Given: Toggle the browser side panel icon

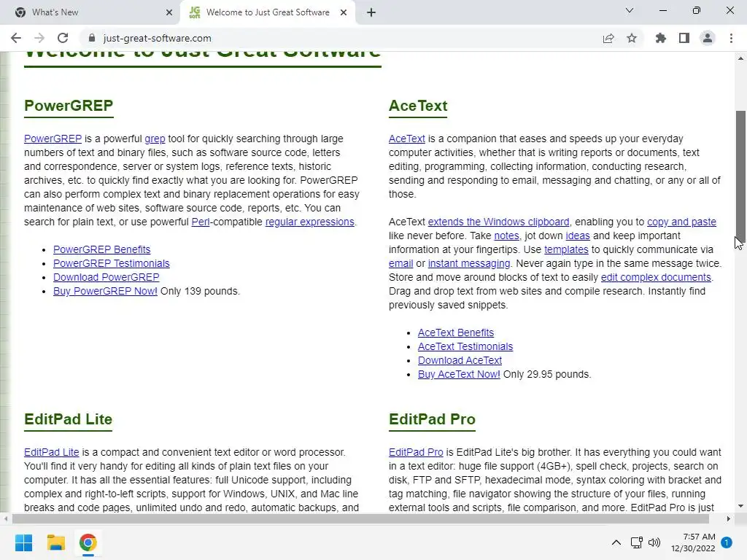Looking at the screenshot, I should click(x=684, y=38).
